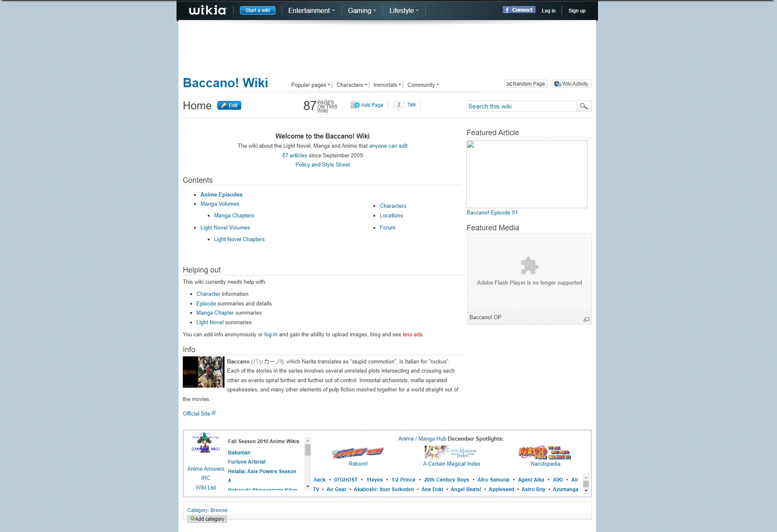Viewport: 777px width, 532px height.
Task: Click the less ads link
Action: click(412, 334)
